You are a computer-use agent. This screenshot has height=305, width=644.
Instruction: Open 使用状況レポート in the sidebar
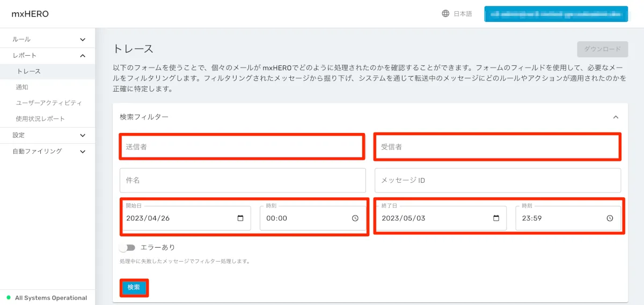[x=47, y=118]
